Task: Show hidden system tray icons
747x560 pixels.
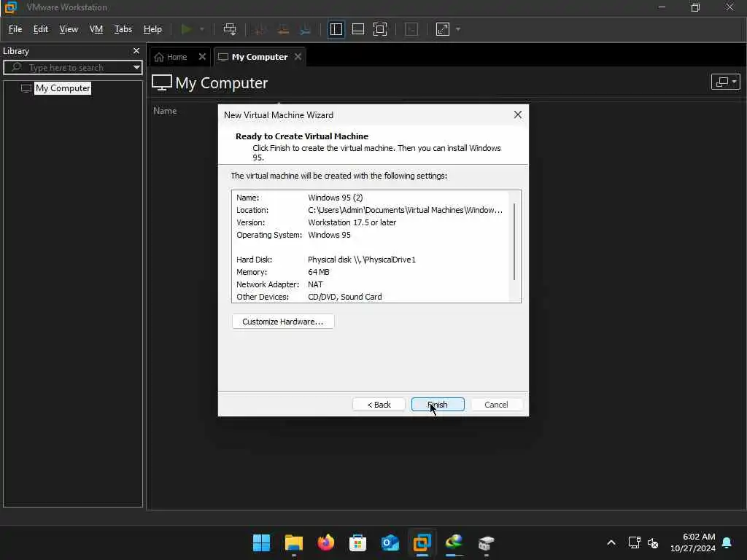Action: (611, 542)
